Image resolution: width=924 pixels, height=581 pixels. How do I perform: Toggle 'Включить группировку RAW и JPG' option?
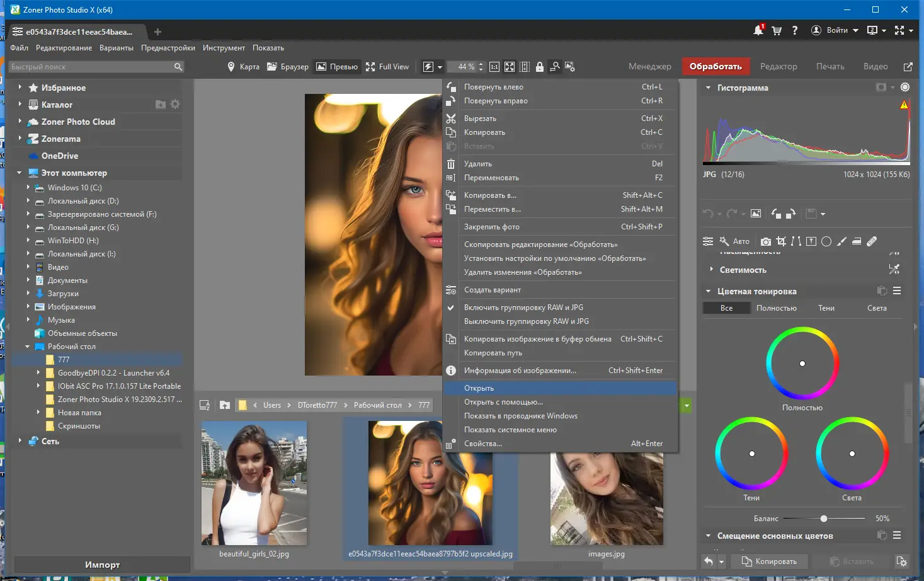[523, 308]
